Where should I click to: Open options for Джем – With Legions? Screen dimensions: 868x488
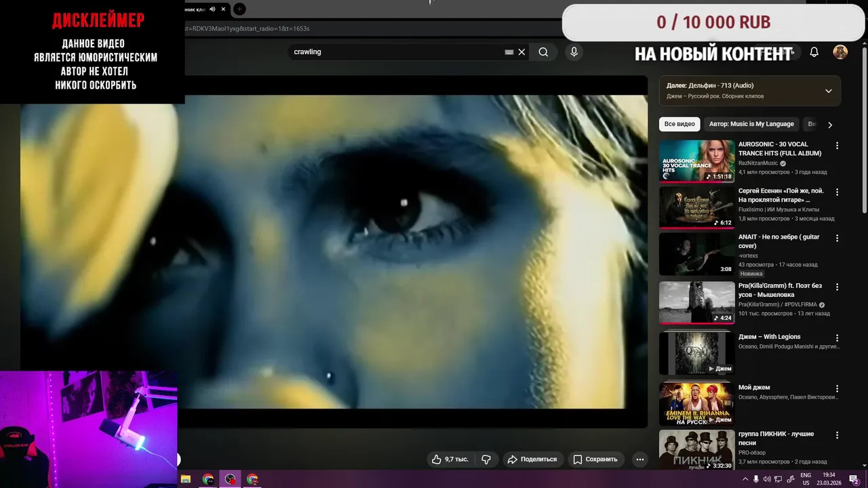click(x=837, y=338)
